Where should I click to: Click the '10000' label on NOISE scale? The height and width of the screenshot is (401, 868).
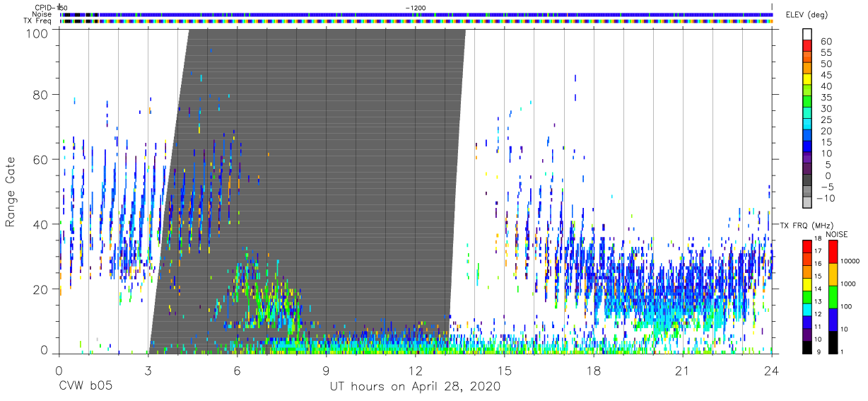point(852,261)
